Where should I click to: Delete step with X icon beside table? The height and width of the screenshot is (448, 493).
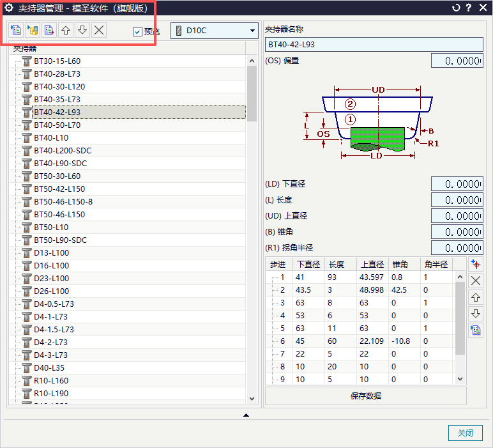point(476,281)
